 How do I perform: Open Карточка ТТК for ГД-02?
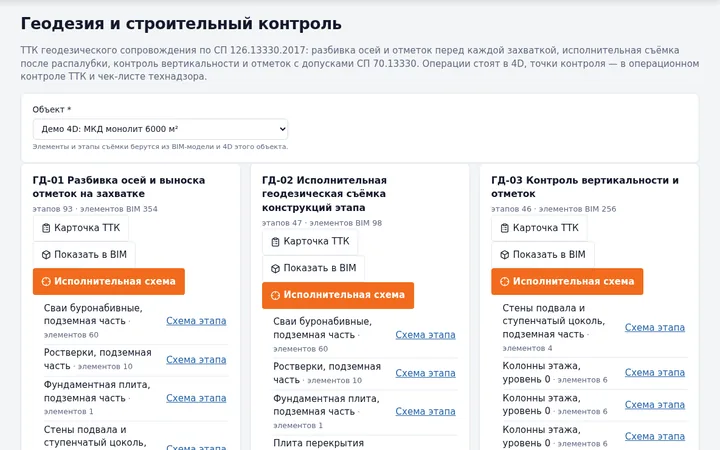[x=310, y=242]
